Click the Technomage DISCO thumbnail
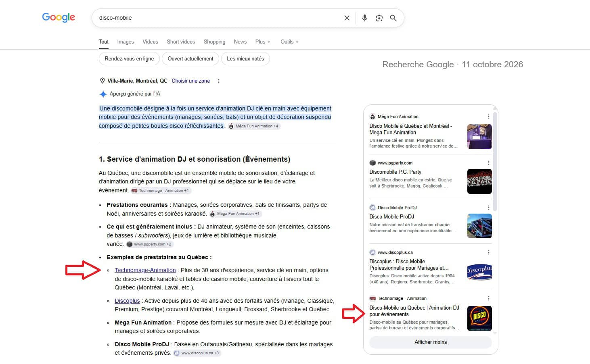 [479, 318]
